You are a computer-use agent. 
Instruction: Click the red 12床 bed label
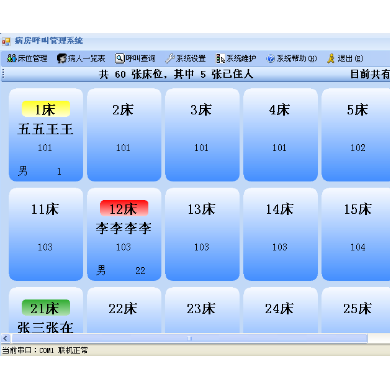[124, 209]
